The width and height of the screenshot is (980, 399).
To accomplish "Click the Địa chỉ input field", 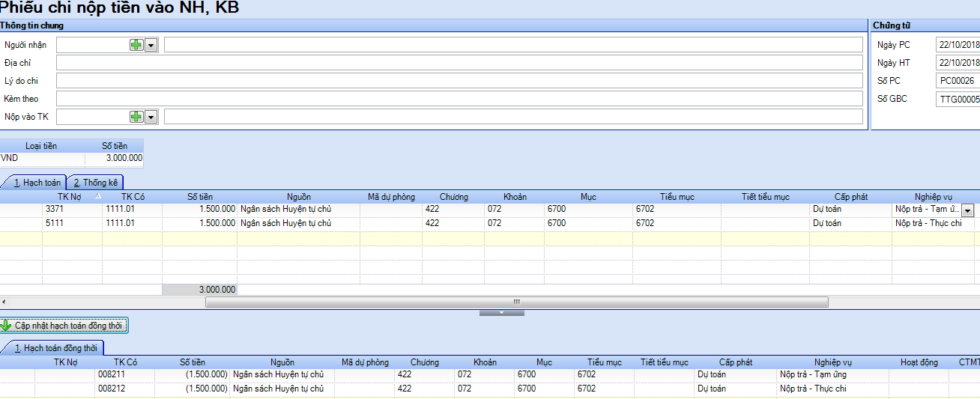I will tap(459, 63).
